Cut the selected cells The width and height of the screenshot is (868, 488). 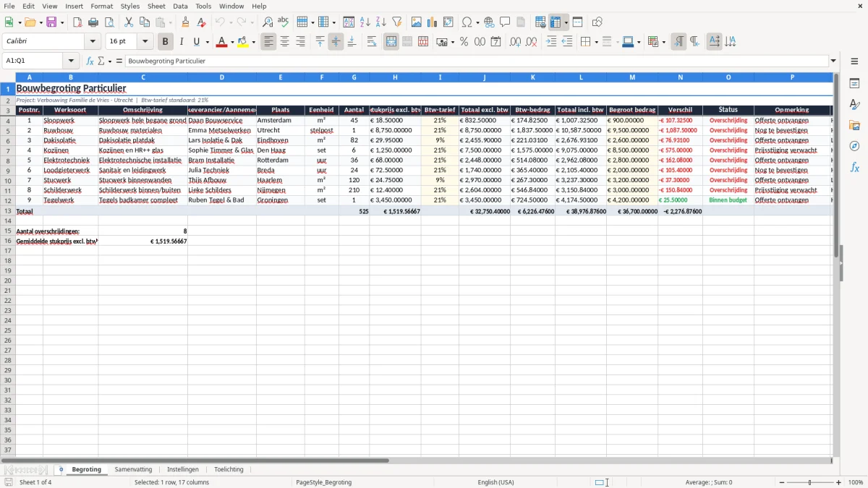(128, 22)
